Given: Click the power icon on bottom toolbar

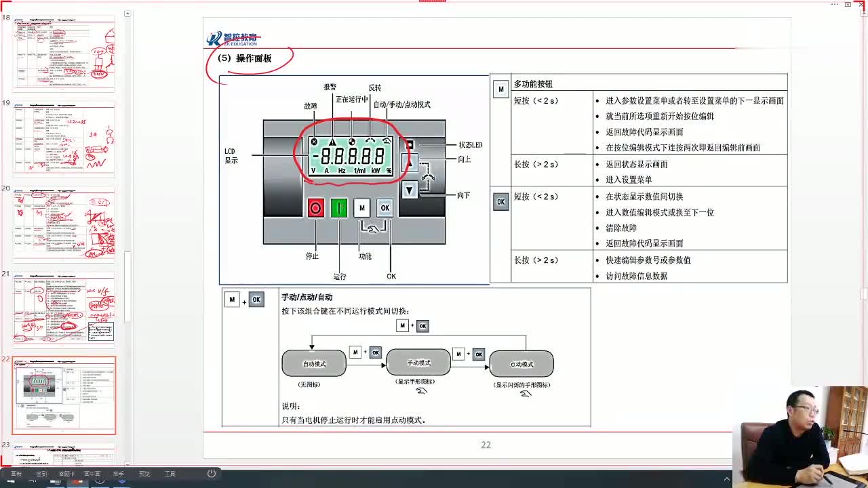Looking at the screenshot, I should coord(212,474).
